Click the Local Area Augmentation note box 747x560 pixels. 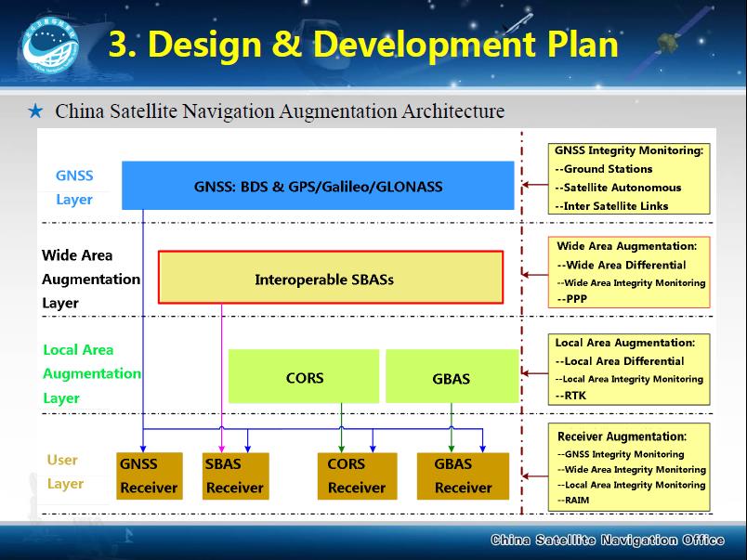tap(629, 369)
